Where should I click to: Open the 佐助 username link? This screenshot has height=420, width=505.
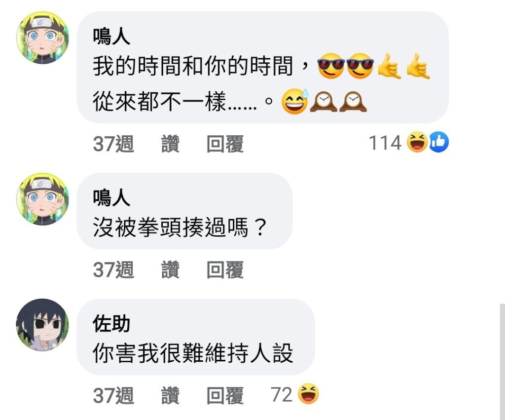(111, 324)
